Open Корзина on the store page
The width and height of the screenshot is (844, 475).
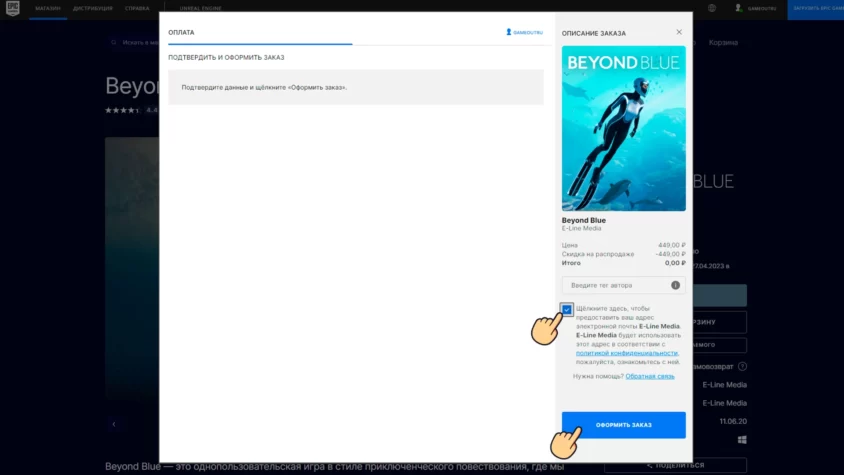pos(723,43)
